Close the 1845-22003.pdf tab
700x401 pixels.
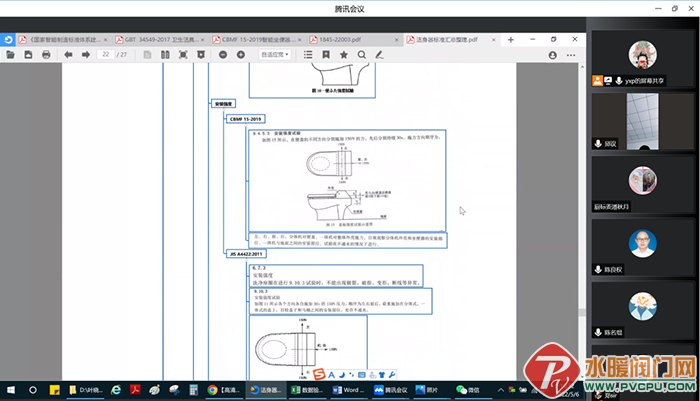click(396, 40)
